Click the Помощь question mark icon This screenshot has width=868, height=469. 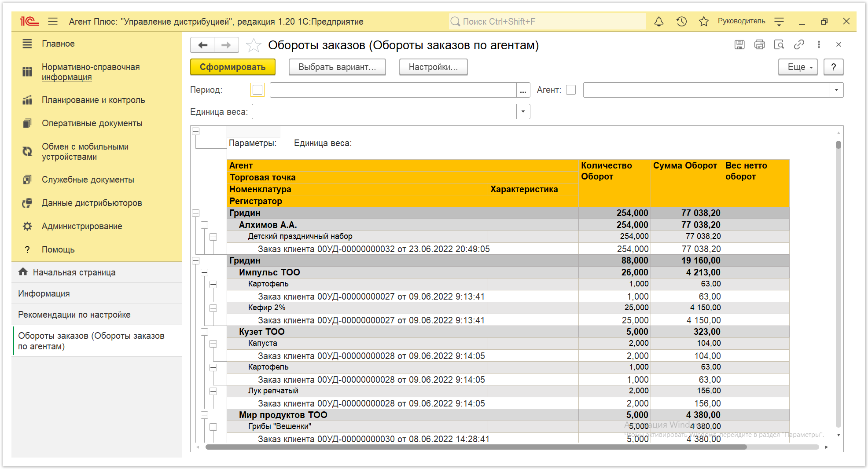pos(27,249)
